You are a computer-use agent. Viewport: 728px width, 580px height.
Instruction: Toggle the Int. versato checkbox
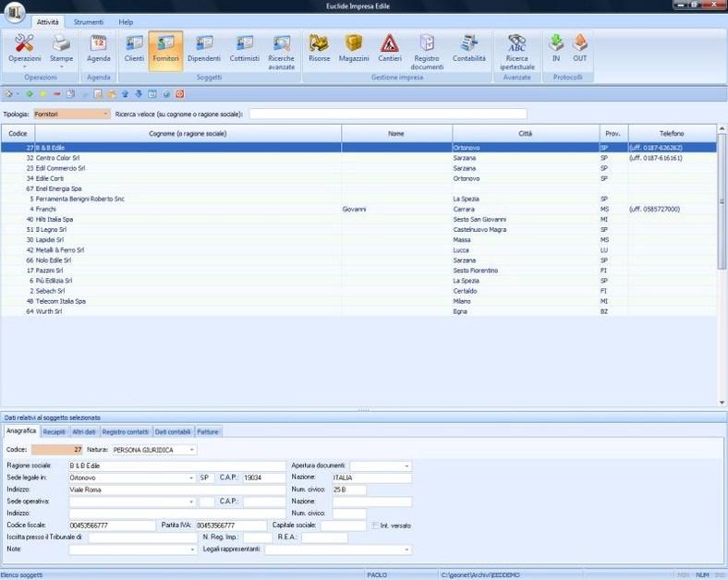[x=374, y=526]
